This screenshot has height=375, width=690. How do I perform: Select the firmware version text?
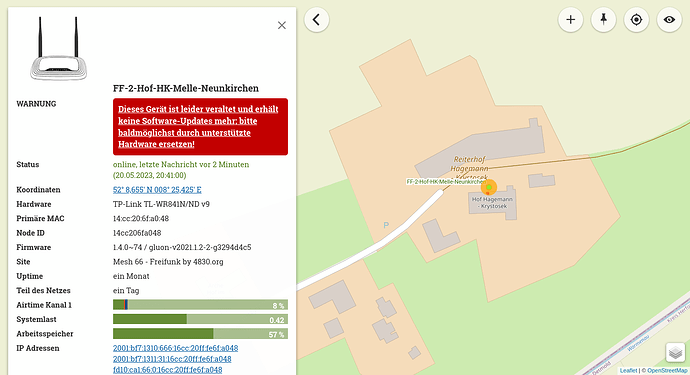pyautogui.click(x=182, y=247)
